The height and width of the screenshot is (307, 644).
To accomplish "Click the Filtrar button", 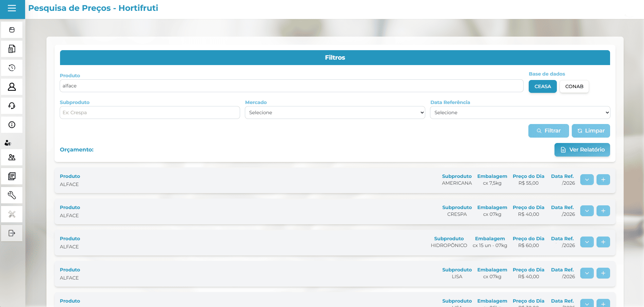I will [x=548, y=131].
